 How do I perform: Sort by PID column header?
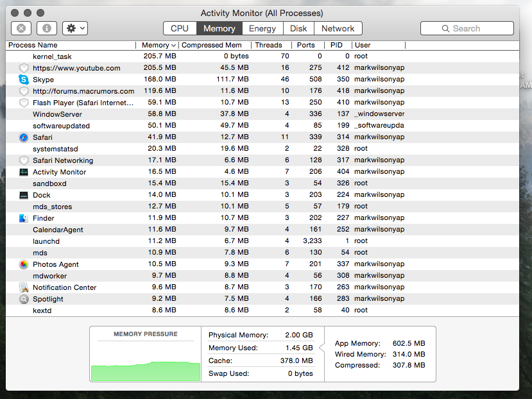click(x=338, y=45)
